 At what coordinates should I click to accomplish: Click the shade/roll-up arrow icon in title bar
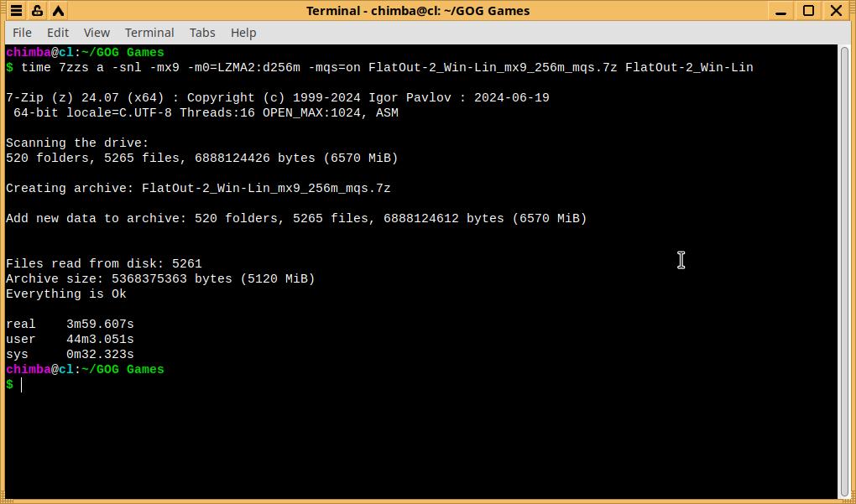[x=59, y=10]
